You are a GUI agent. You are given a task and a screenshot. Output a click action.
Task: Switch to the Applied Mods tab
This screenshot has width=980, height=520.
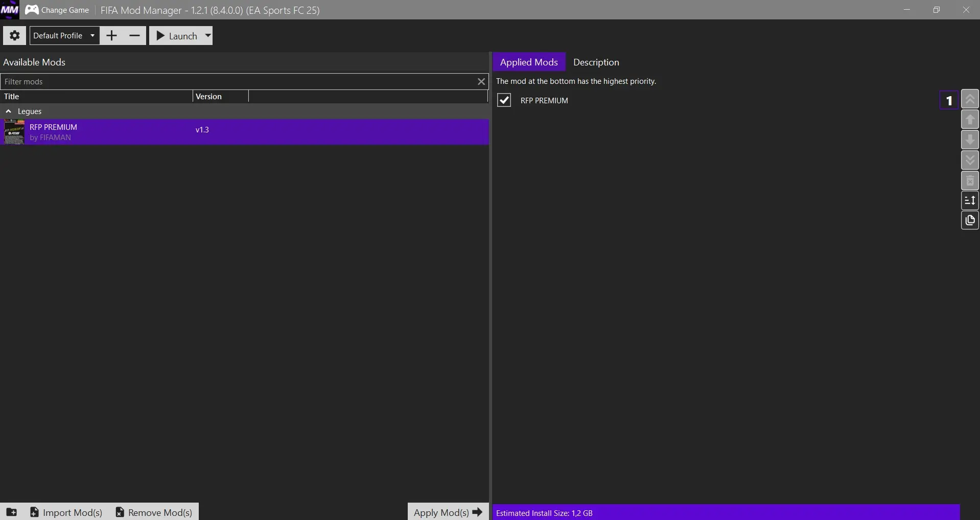(x=529, y=62)
